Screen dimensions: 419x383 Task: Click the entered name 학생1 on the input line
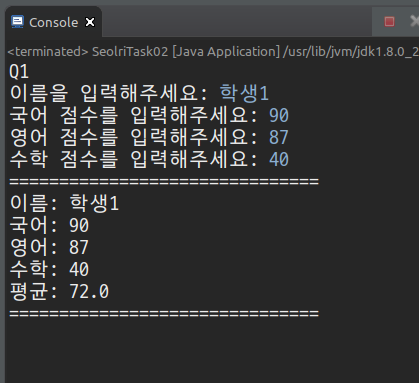[244, 93]
